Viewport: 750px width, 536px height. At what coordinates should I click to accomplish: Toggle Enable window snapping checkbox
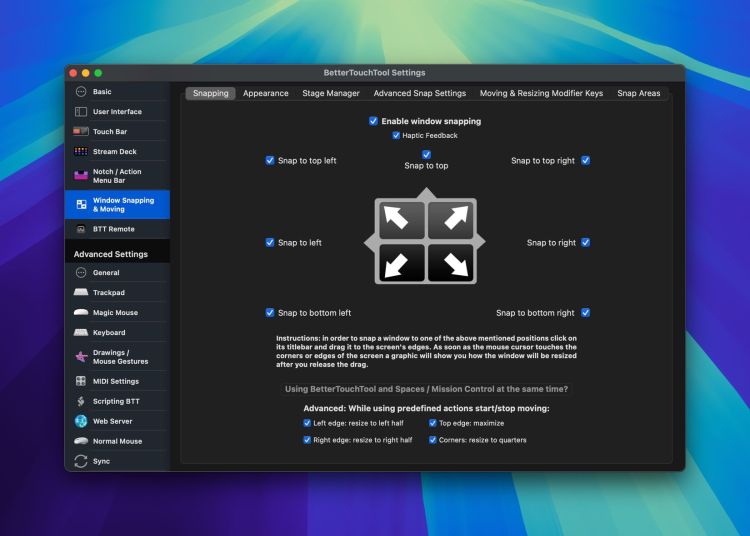click(x=373, y=121)
